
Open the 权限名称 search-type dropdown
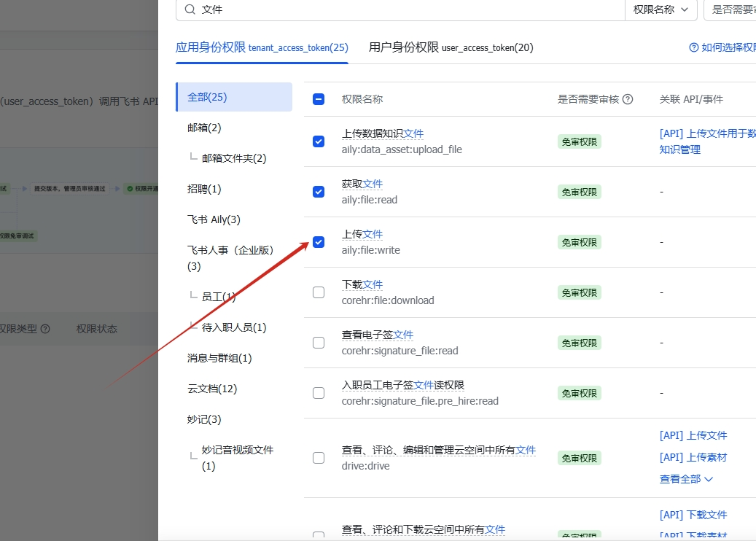coord(660,9)
